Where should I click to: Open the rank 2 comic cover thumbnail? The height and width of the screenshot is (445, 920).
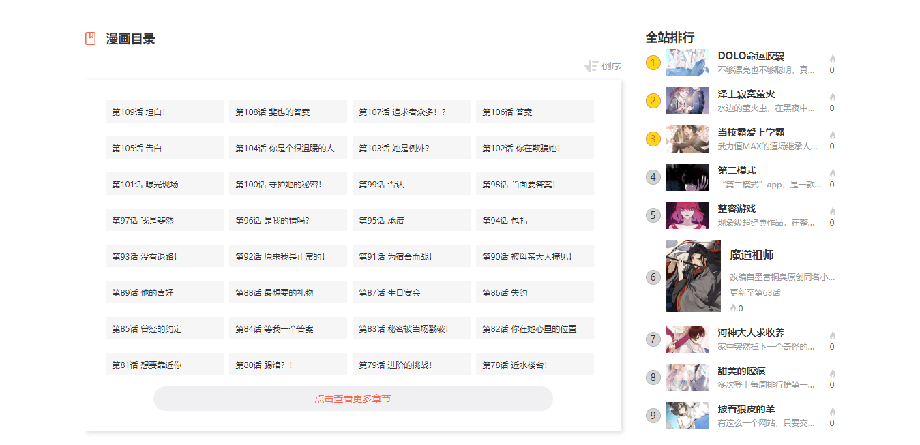click(x=688, y=100)
